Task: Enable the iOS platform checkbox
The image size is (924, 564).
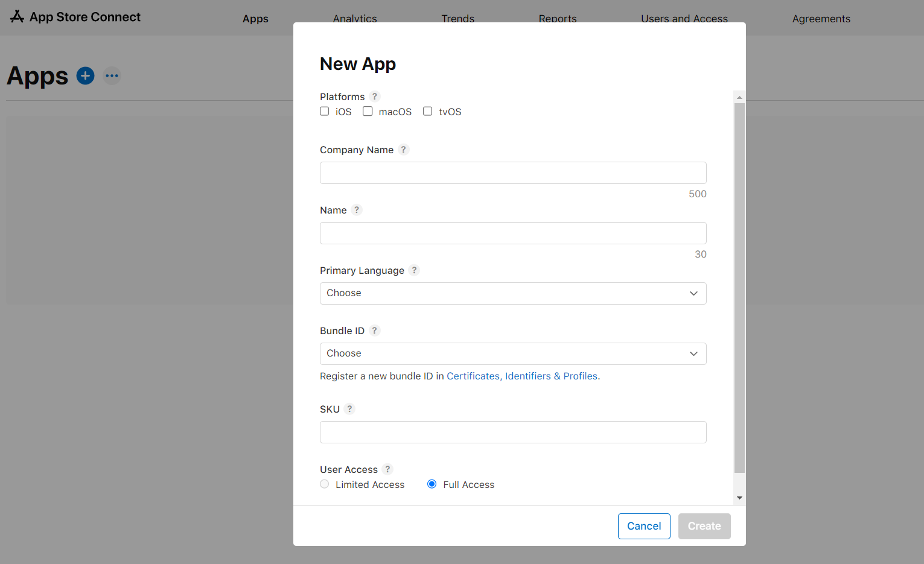Action: pos(325,111)
